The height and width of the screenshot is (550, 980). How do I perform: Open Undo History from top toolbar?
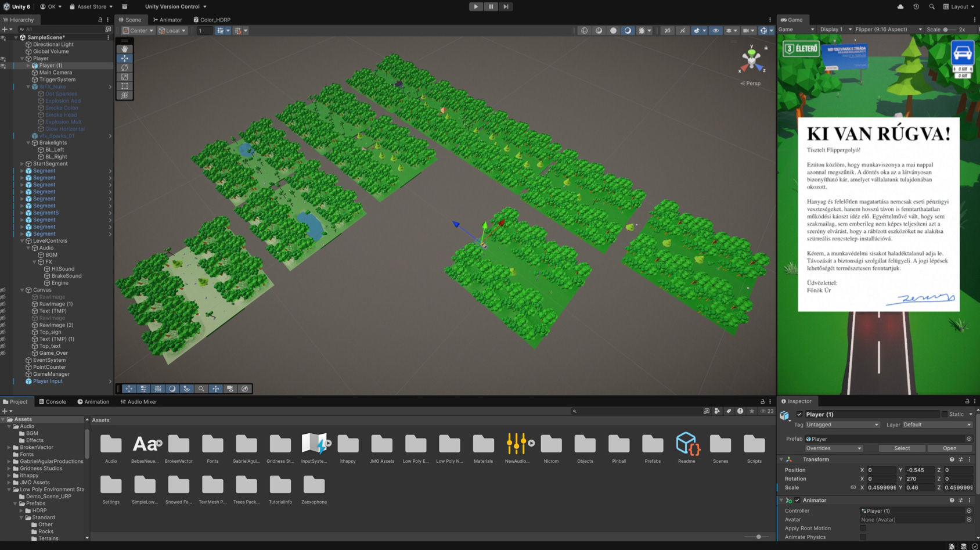[x=916, y=6]
